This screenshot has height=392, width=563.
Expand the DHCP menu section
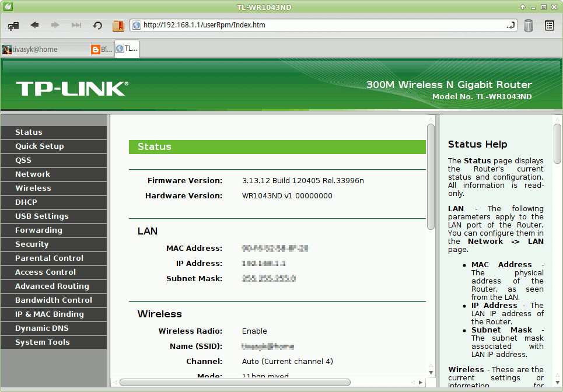54,202
